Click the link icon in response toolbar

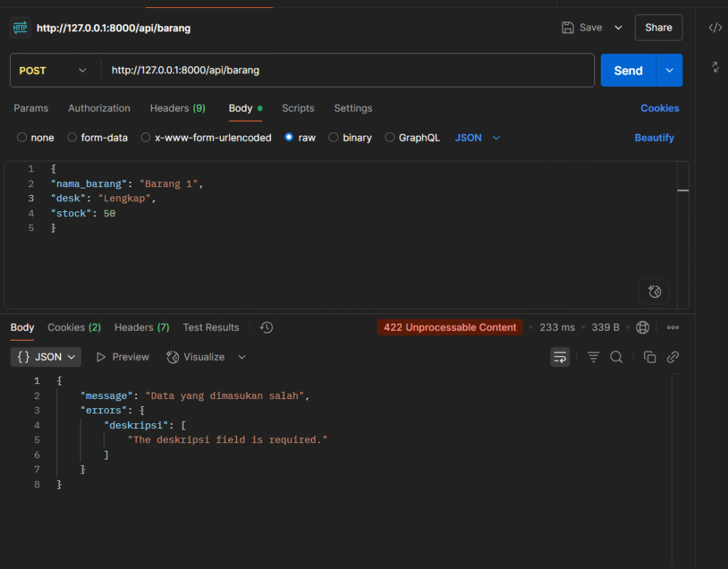(x=673, y=357)
